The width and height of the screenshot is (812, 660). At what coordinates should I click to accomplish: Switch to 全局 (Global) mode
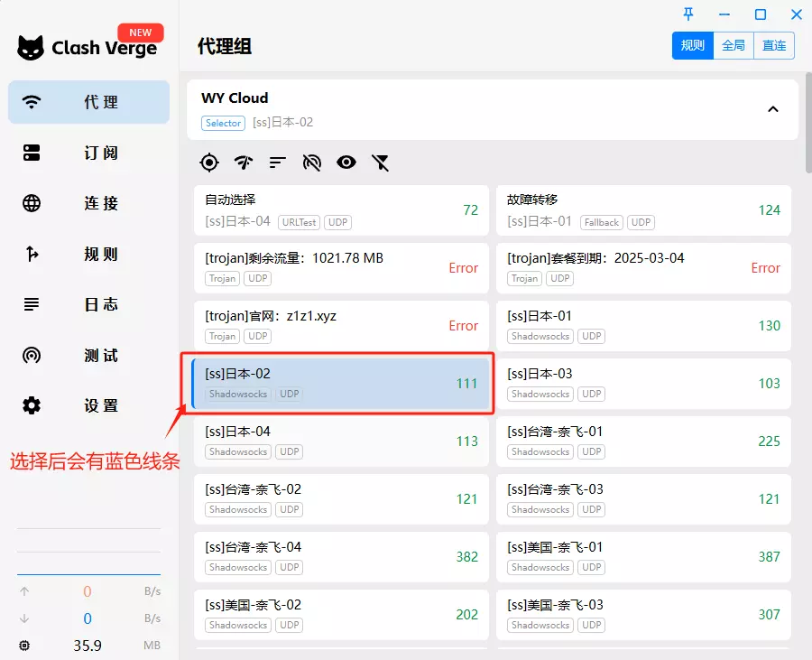(734, 46)
